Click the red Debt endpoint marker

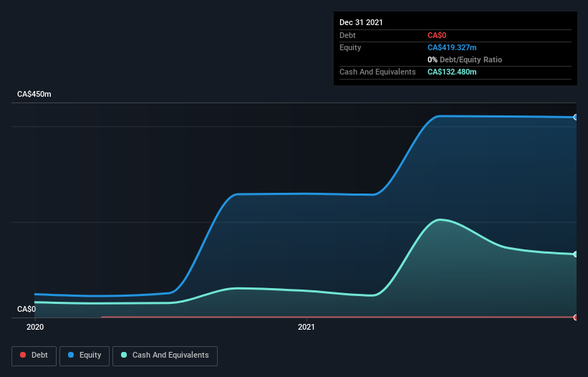576,318
